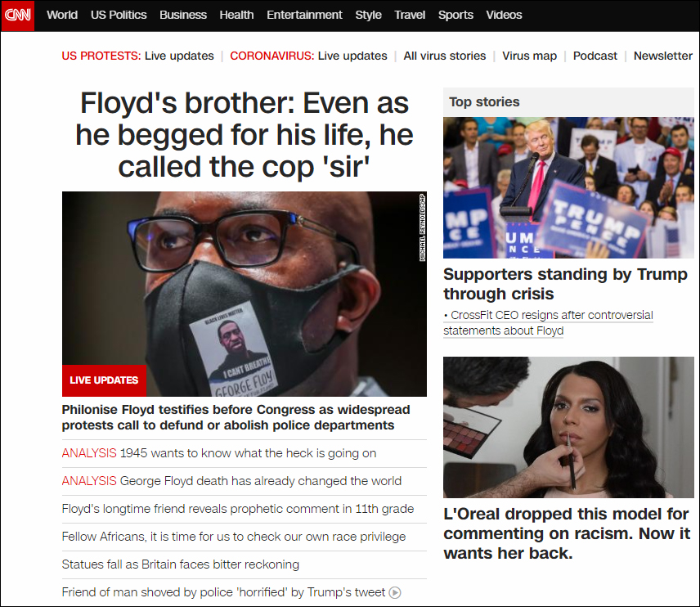This screenshot has width=700, height=607.
Task: Open Coronavirus live updates link
Action: point(308,56)
